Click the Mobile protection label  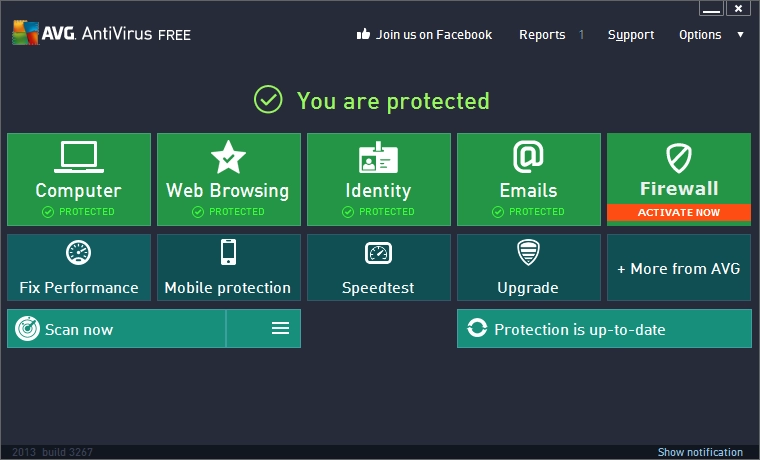[x=228, y=288]
